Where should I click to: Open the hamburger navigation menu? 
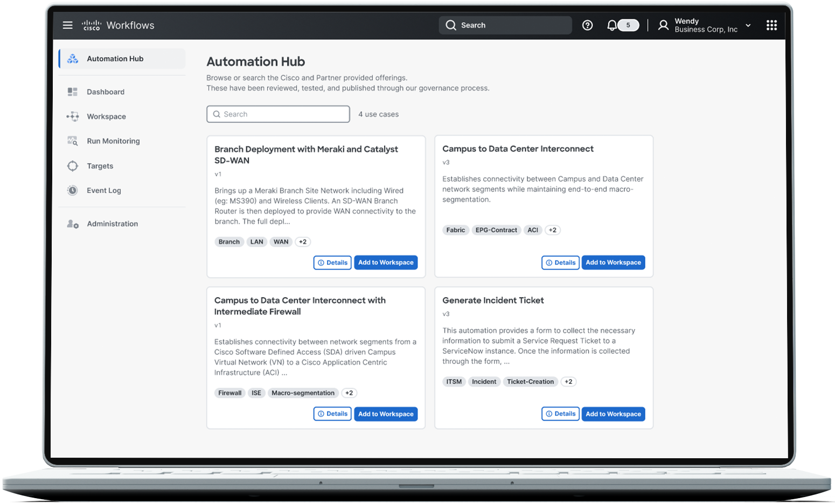tap(67, 25)
